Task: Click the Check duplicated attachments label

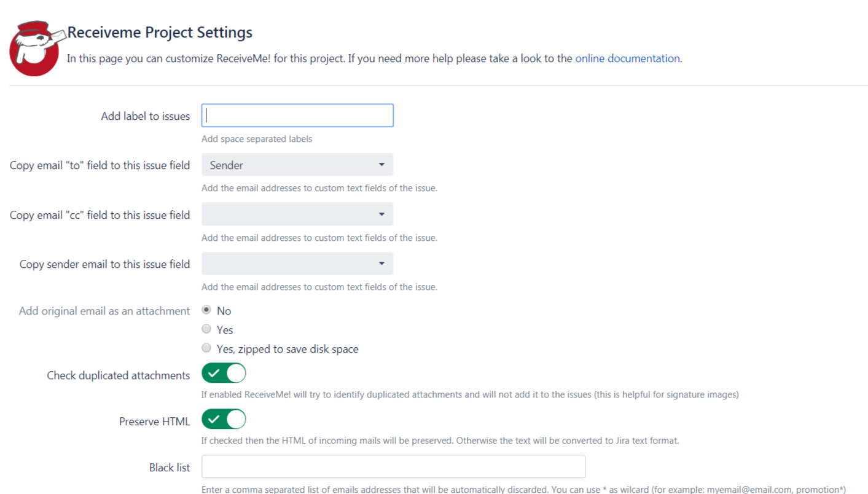Action: coord(119,375)
